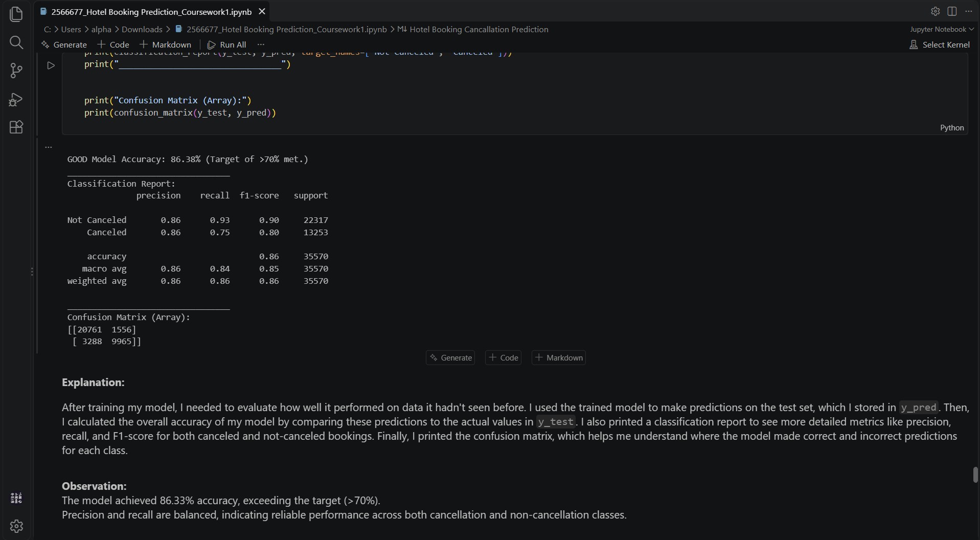Insert Code cell using between-cells button
The width and height of the screenshot is (980, 540).
tap(504, 357)
